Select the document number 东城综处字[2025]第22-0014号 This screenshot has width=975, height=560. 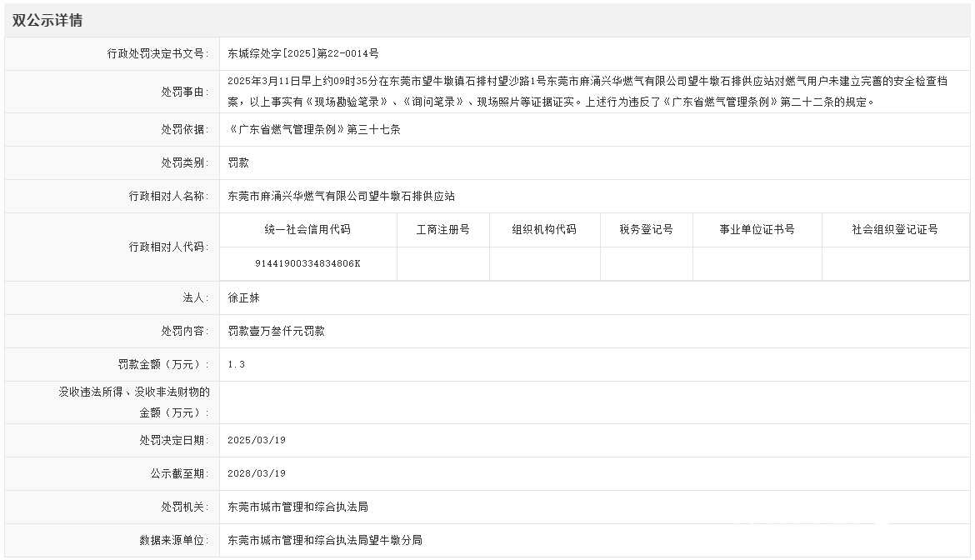click(x=302, y=53)
